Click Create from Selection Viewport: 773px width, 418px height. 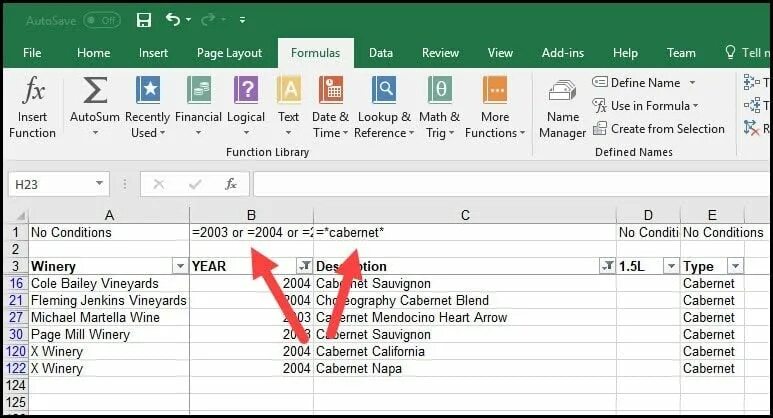(659, 129)
